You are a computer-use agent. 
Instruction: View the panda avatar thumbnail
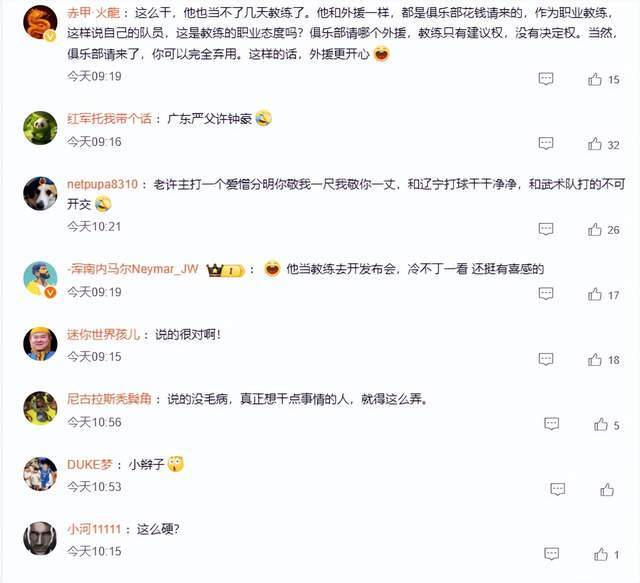40,128
